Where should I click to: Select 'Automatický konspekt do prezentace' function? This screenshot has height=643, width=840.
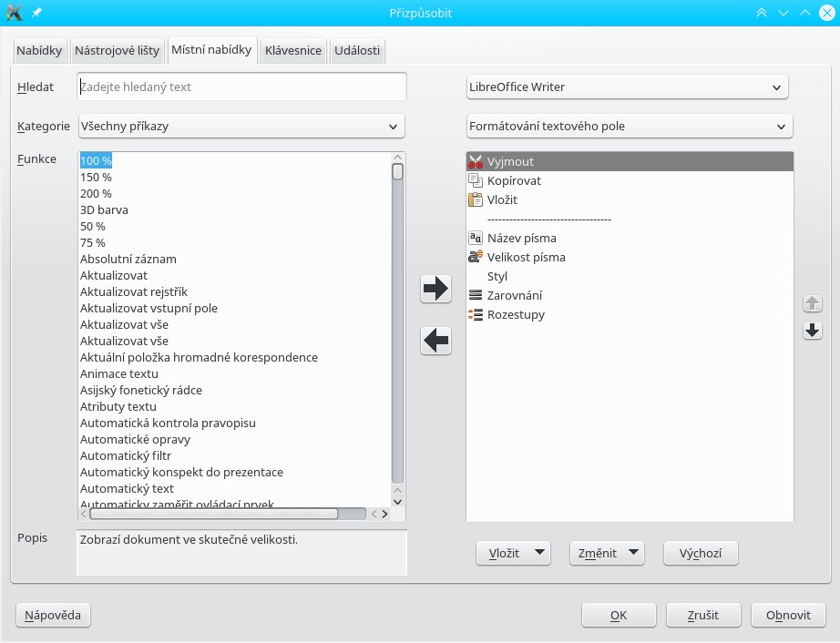point(181,472)
